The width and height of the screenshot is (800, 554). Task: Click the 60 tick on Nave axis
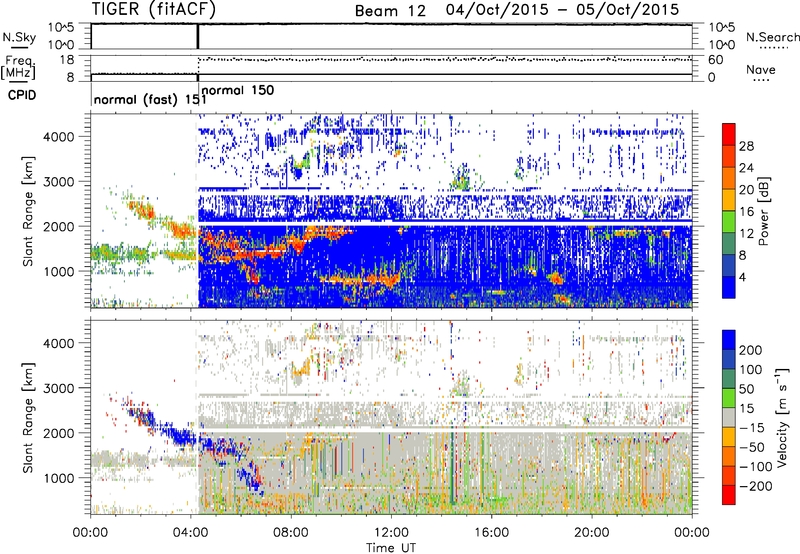[715, 60]
